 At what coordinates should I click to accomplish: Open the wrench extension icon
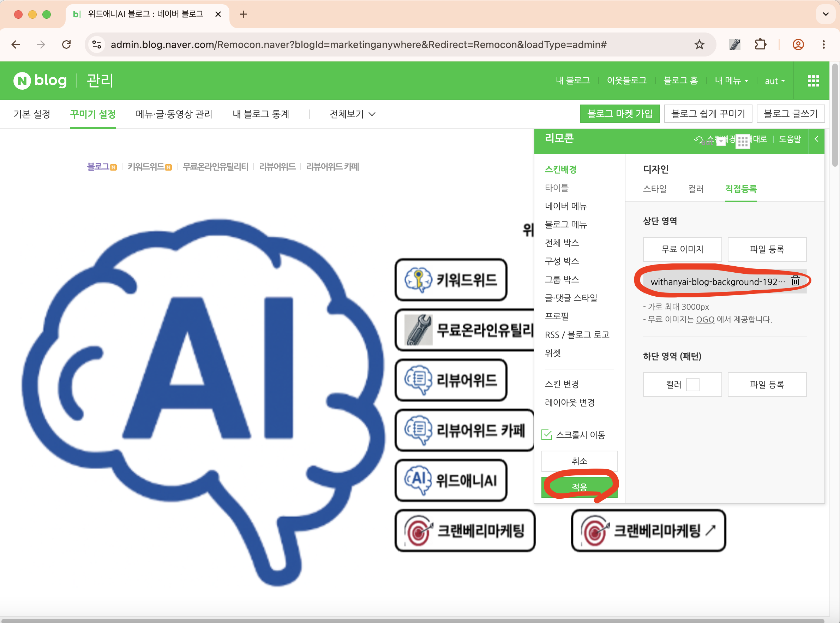tap(735, 44)
